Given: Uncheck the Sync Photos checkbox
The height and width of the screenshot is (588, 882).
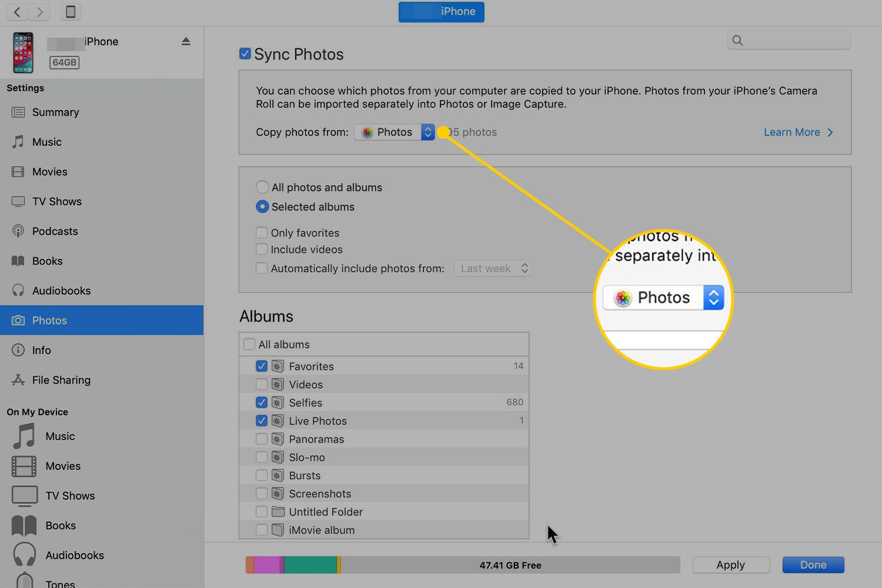Looking at the screenshot, I should [245, 54].
